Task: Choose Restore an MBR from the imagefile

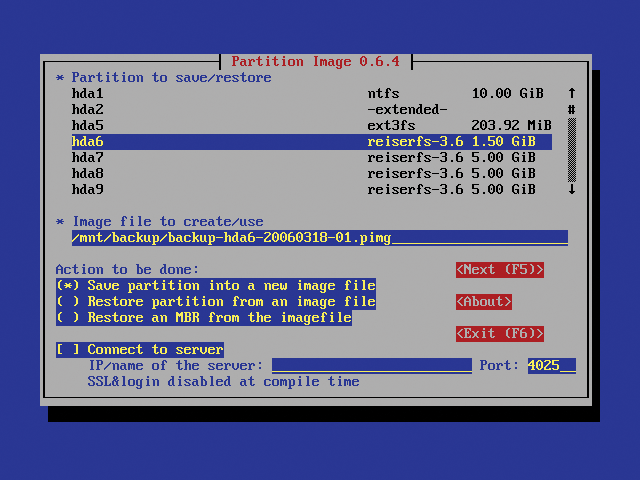Action: coord(203,317)
